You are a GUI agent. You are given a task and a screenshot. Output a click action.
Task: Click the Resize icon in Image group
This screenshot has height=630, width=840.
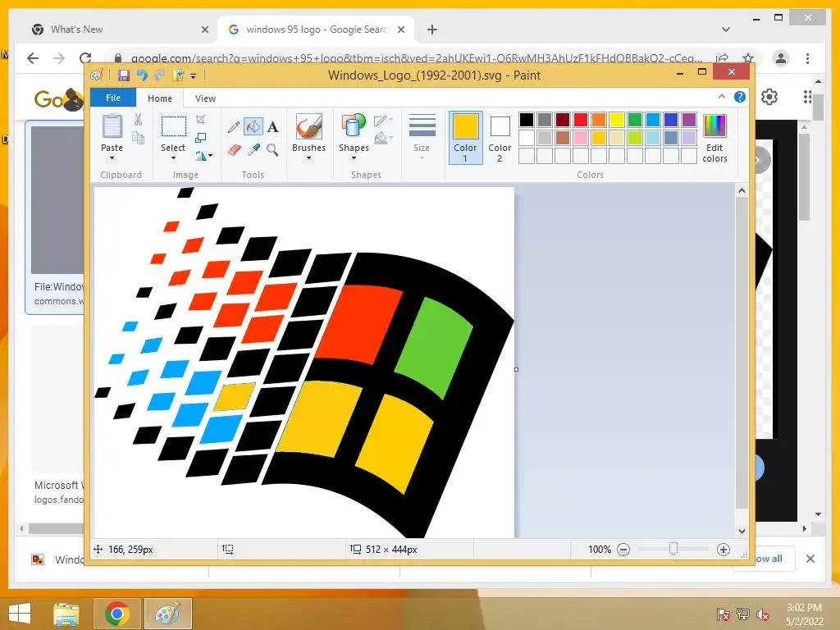coord(201,138)
